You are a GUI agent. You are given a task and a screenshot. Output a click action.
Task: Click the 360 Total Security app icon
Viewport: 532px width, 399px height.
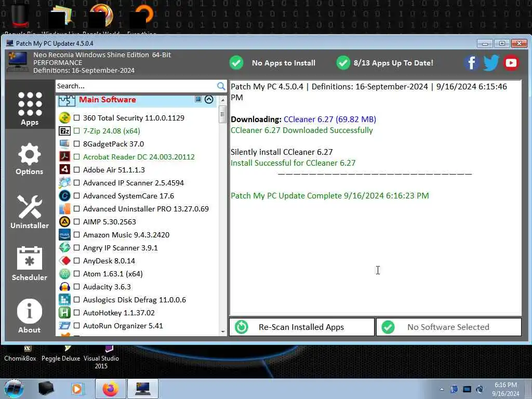click(64, 118)
